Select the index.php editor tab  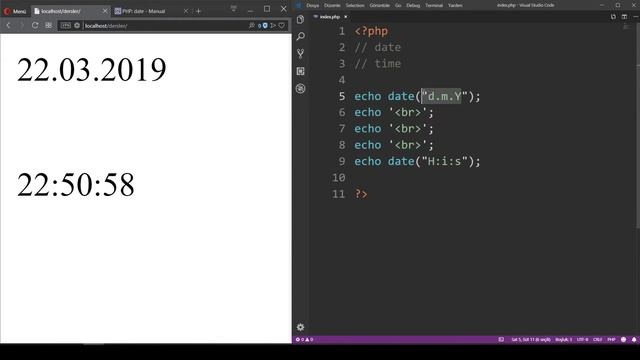pyautogui.click(x=330, y=17)
